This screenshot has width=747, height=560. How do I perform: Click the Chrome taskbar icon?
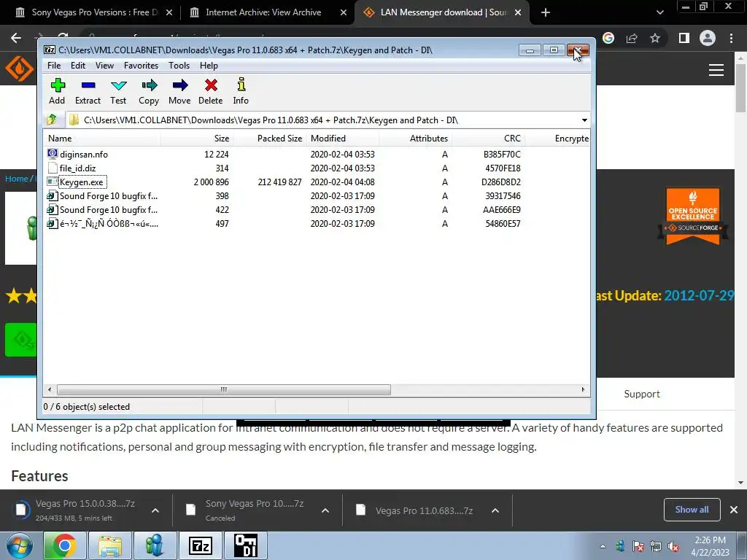click(64, 545)
